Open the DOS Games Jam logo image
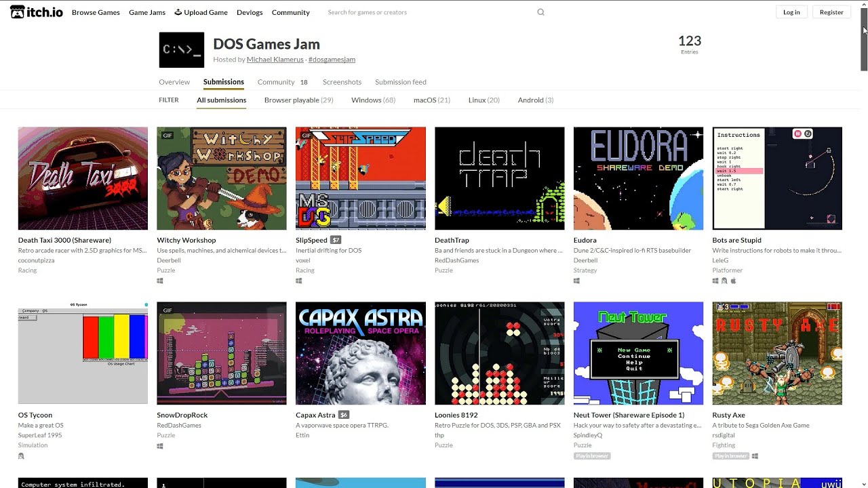The width and height of the screenshot is (868, 488). point(182,50)
